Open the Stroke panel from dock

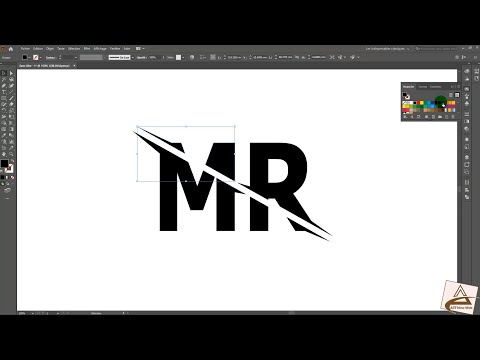pos(467,114)
